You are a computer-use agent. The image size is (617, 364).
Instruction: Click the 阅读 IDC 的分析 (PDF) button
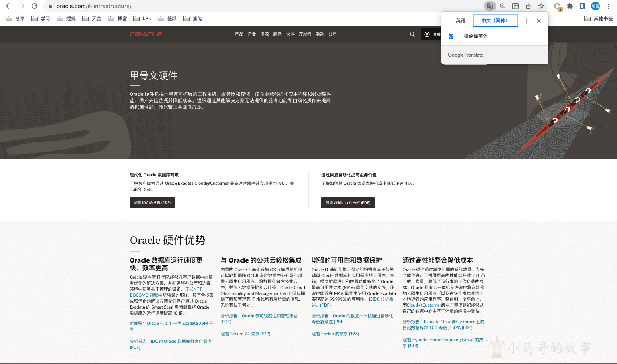click(x=152, y=203)
